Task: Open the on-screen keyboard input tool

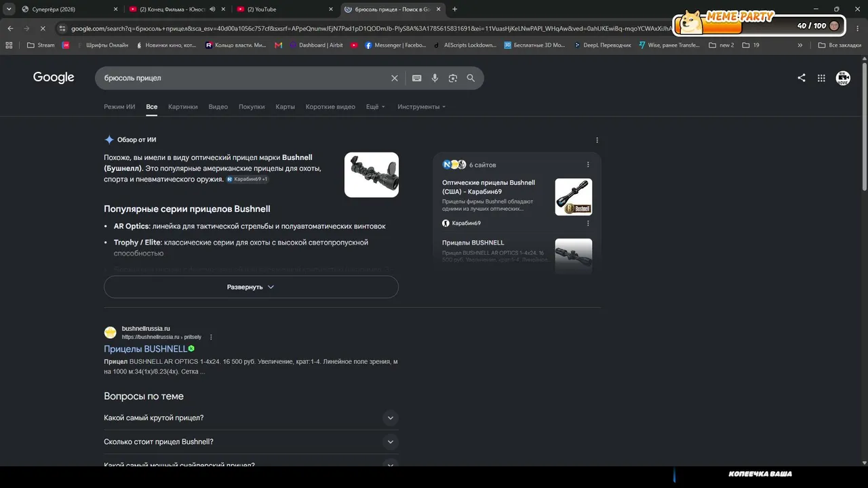Action: point(417,78)
